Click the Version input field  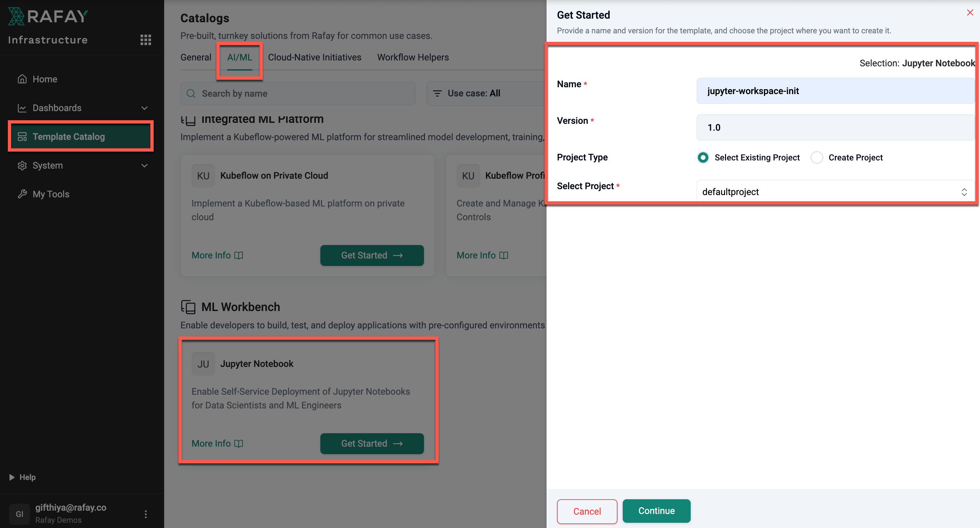pos(836,127)
